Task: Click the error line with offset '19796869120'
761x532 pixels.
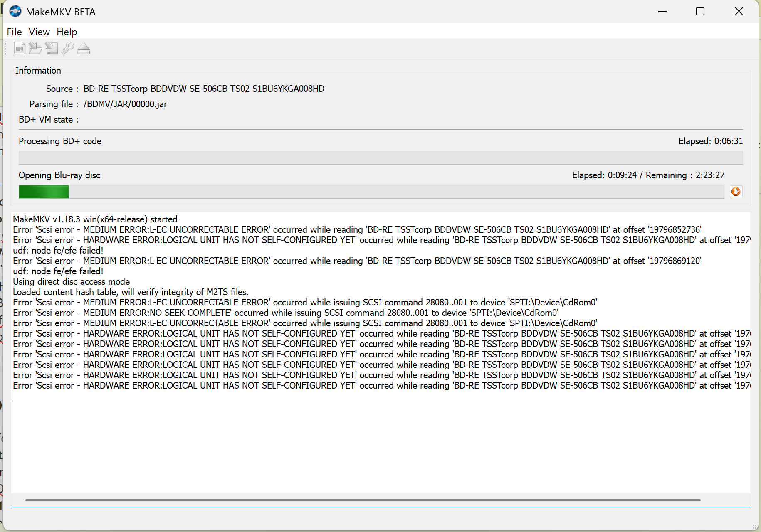Action: click(357, 261)
